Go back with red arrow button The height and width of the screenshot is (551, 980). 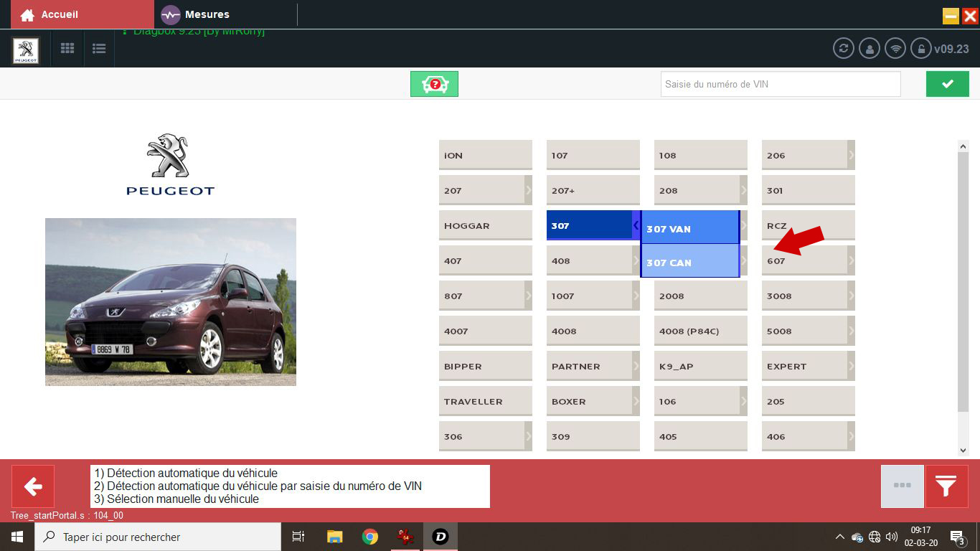[32, 486]
